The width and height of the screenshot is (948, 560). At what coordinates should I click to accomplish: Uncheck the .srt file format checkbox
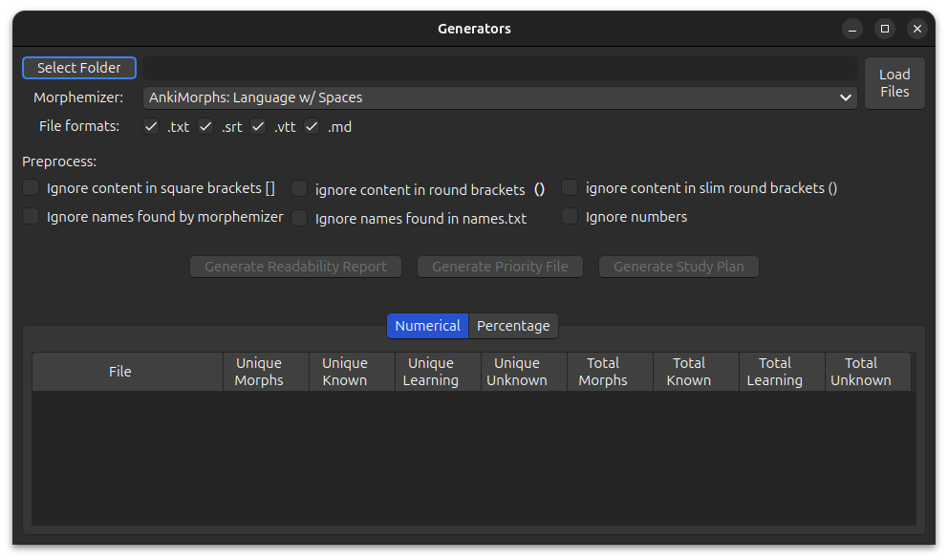click(205, 126)
